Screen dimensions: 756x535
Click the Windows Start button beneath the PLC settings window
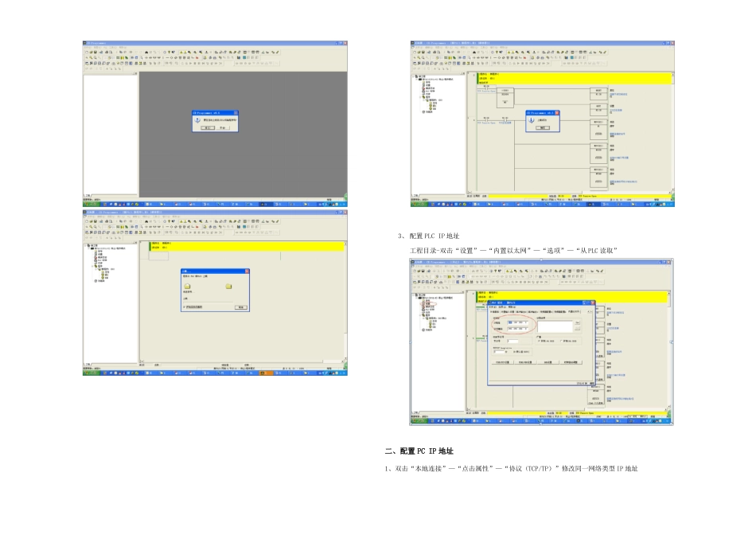coord(419,420)
